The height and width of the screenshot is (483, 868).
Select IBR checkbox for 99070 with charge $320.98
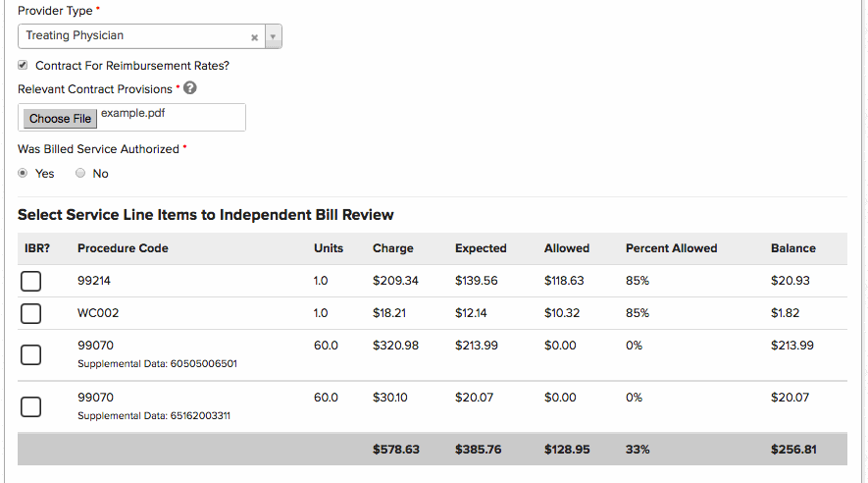[x=30, y=354]
